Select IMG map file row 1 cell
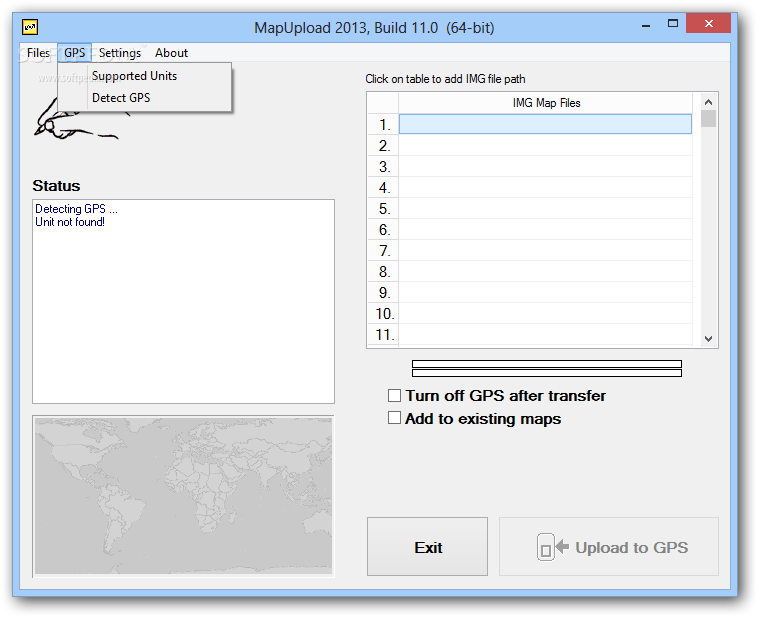This screenshot has height=617, width=758. coord(545,124)
